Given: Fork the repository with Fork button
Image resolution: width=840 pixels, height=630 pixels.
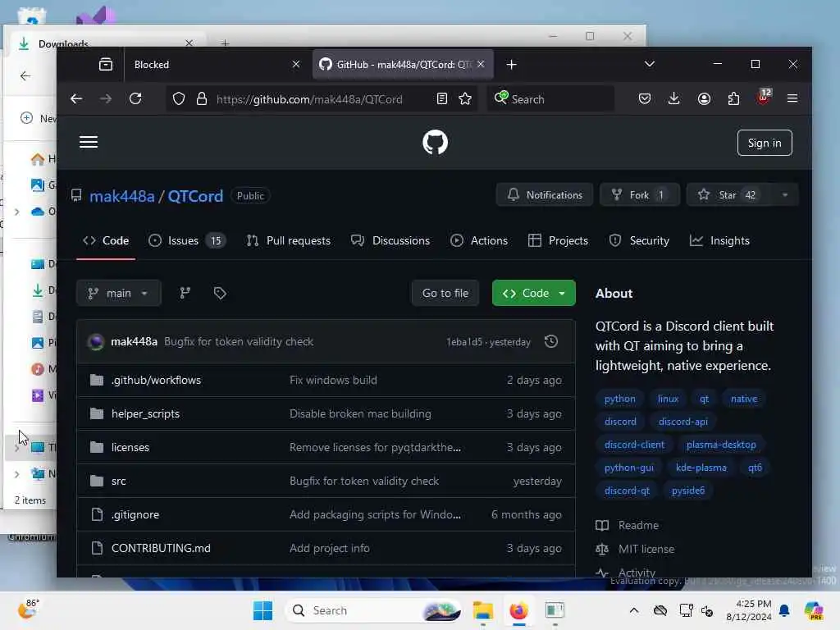Looking at the screenshot, I should (640, 195).
